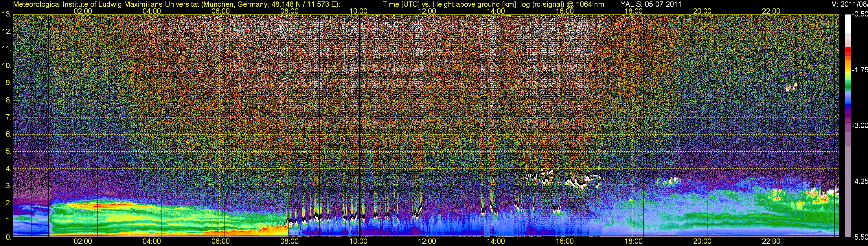
Task: Pick the 2 km height axis label
Action: (x=8, y=203)
